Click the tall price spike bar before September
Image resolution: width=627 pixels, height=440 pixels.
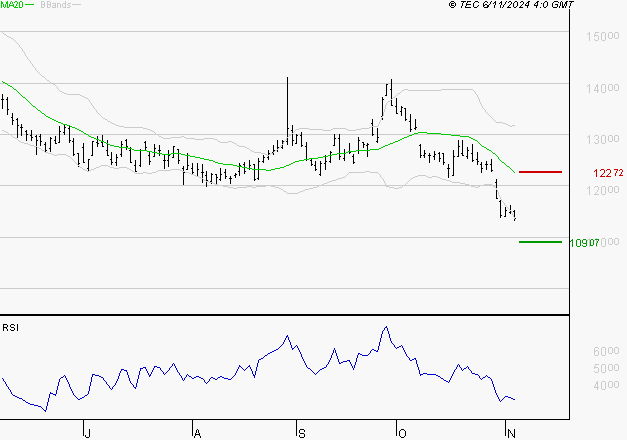pyautogui.click(x=288, y=110)
